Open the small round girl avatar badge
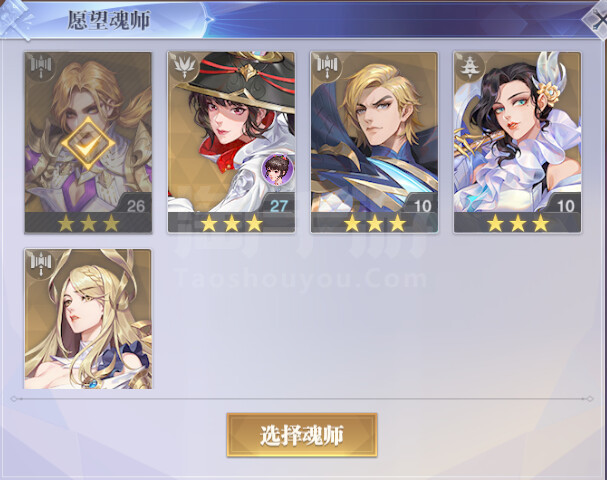607x480 pixels. pos(277,168)
